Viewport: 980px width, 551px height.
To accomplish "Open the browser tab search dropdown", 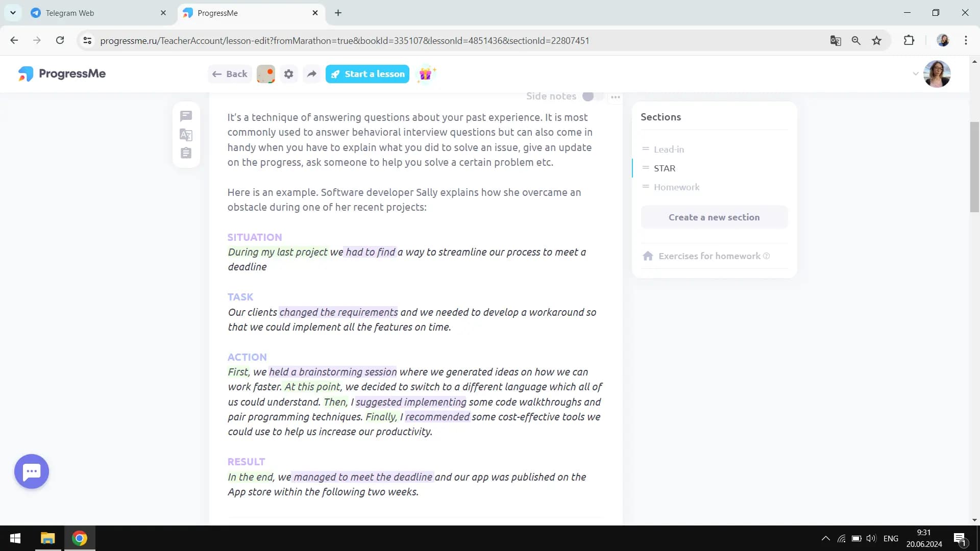I will click(x=13, y=13).
